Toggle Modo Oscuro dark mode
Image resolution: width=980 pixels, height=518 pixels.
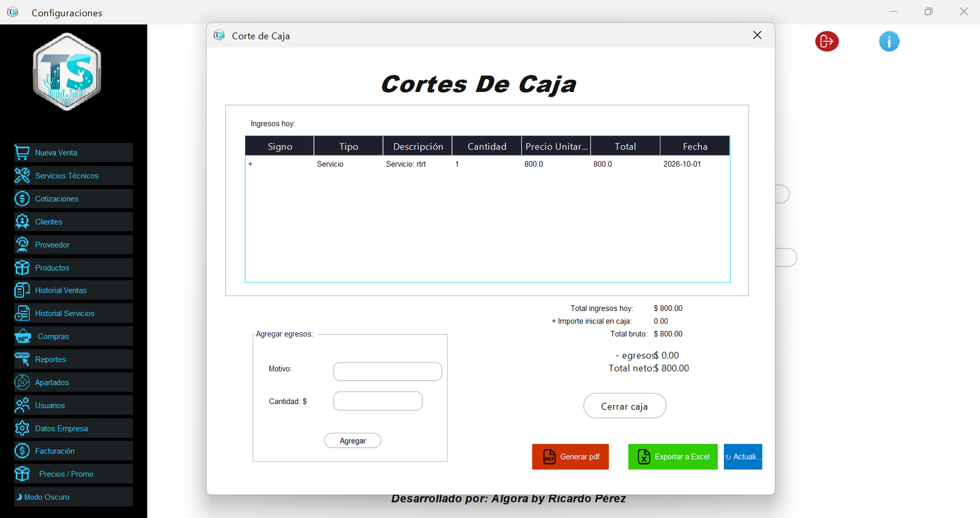[73, 497]
